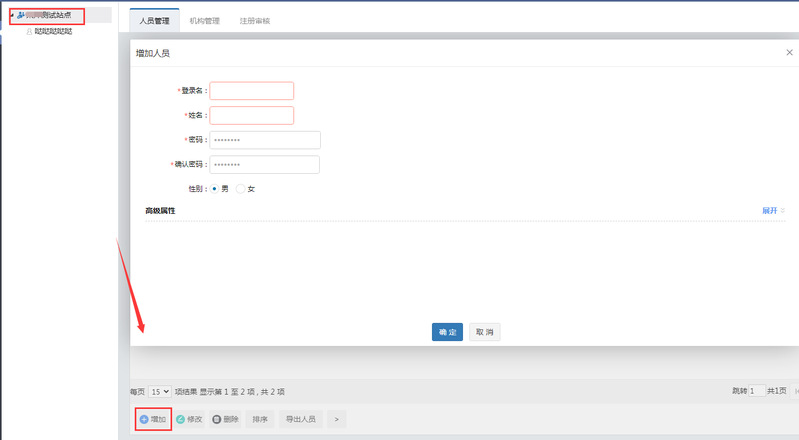Viewport: 799px width, 440px height.
Task: Close the 增加人员 dialog with X
Action: coord(789,52)
